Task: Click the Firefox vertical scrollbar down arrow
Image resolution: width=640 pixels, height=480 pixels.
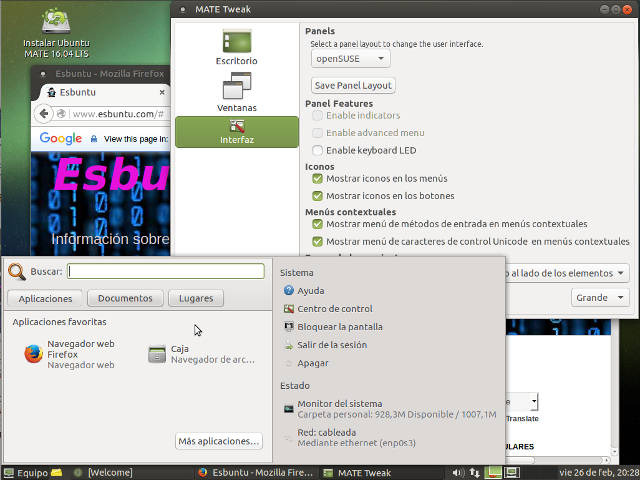Action: coord(615,452)
